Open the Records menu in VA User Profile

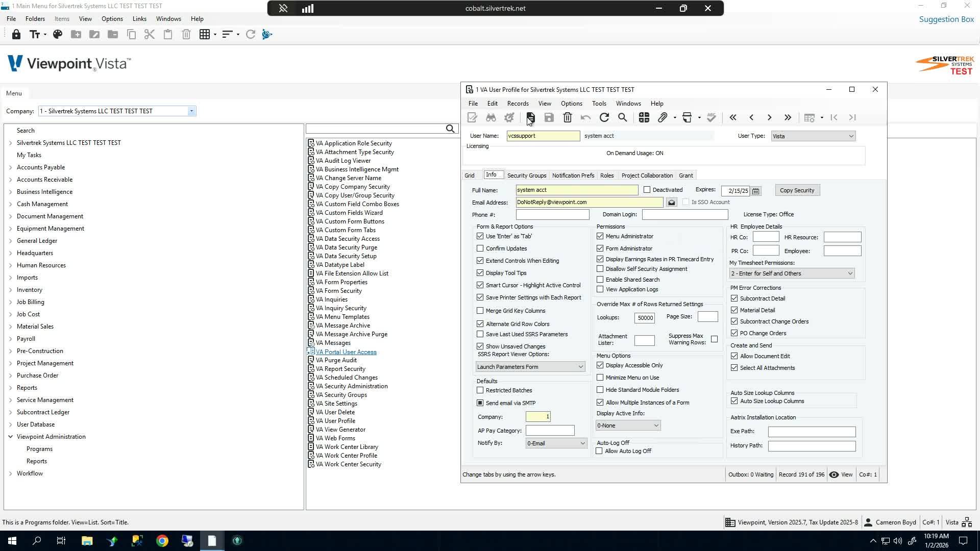518,104
